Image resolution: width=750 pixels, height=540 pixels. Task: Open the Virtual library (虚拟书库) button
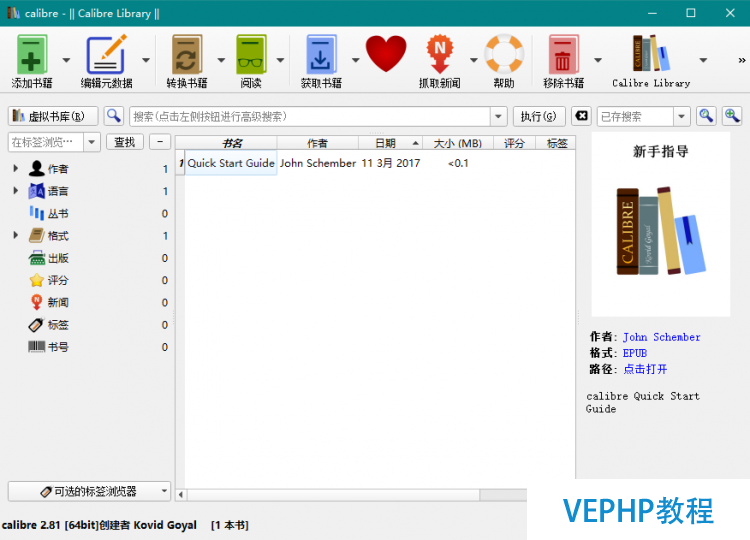53,116
